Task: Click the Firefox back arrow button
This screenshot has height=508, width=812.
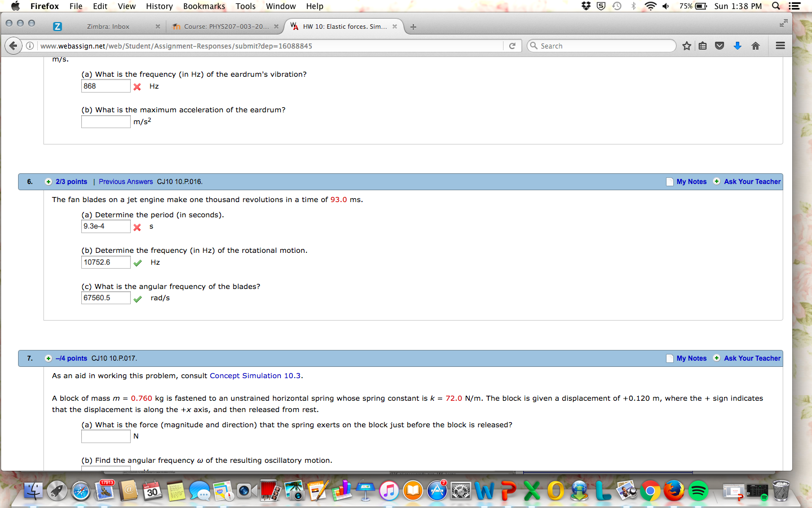Action: point(14,46)
